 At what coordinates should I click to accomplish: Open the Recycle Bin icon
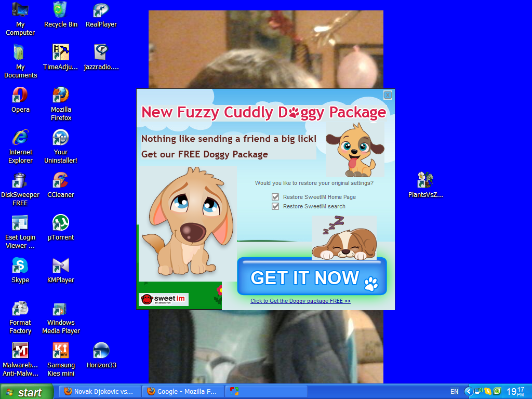coord(60,15)
